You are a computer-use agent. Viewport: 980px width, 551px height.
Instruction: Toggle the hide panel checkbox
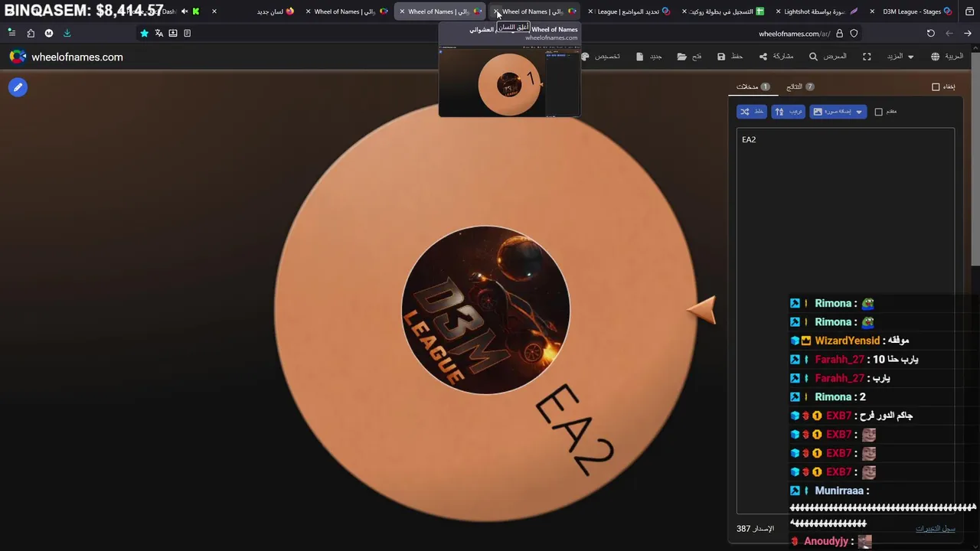[936, 86]
